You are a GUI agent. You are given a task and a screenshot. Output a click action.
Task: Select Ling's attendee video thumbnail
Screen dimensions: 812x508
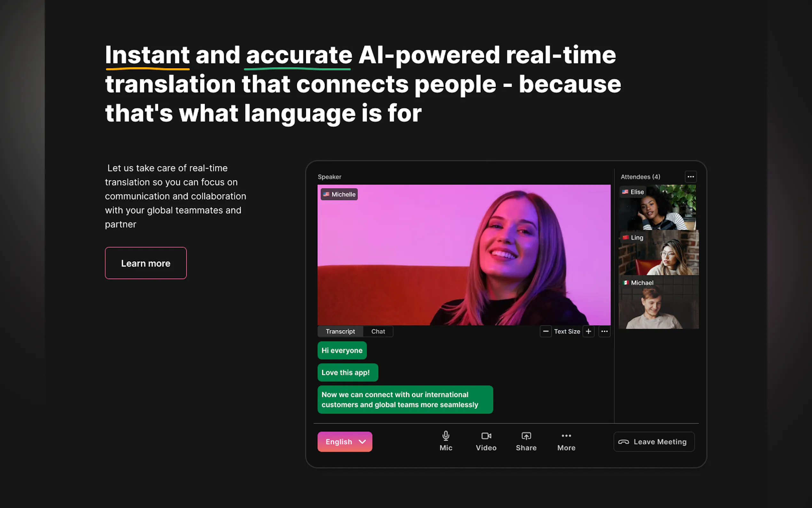[659, 253]
